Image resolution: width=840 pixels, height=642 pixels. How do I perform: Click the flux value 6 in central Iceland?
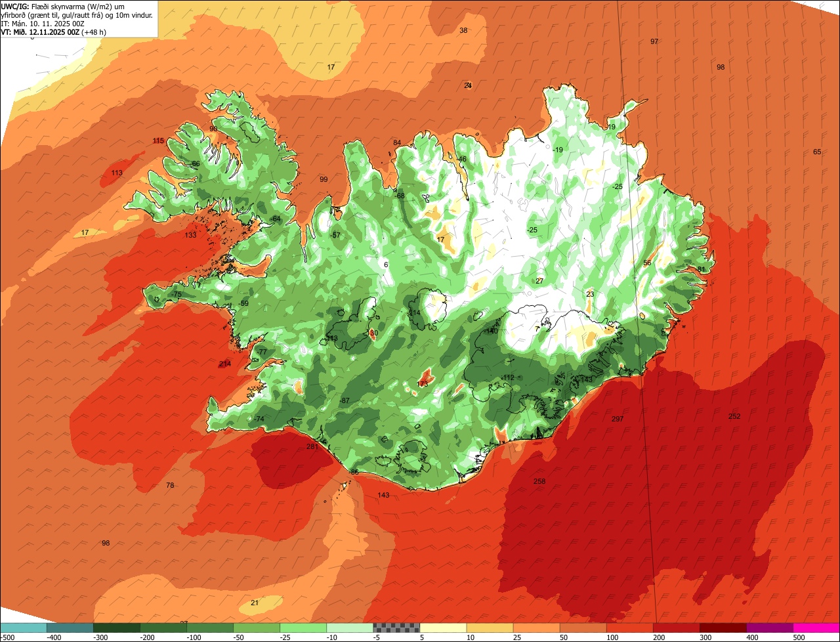(386, 265)
